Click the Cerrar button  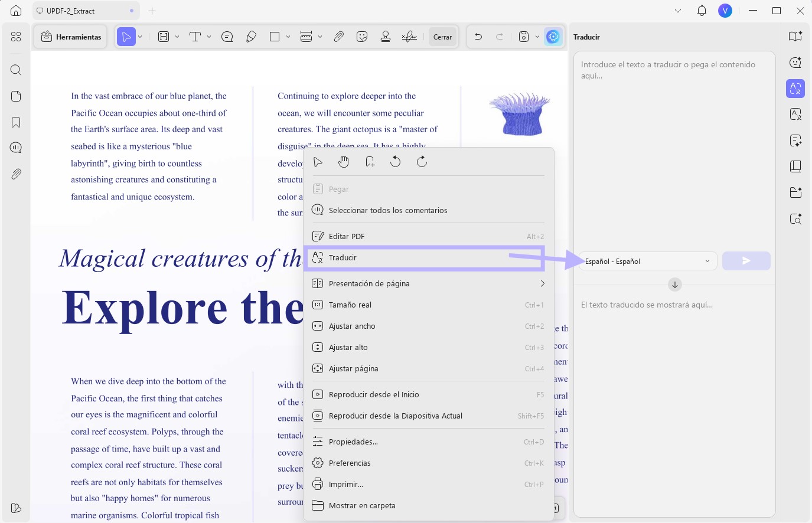(442, 37)
